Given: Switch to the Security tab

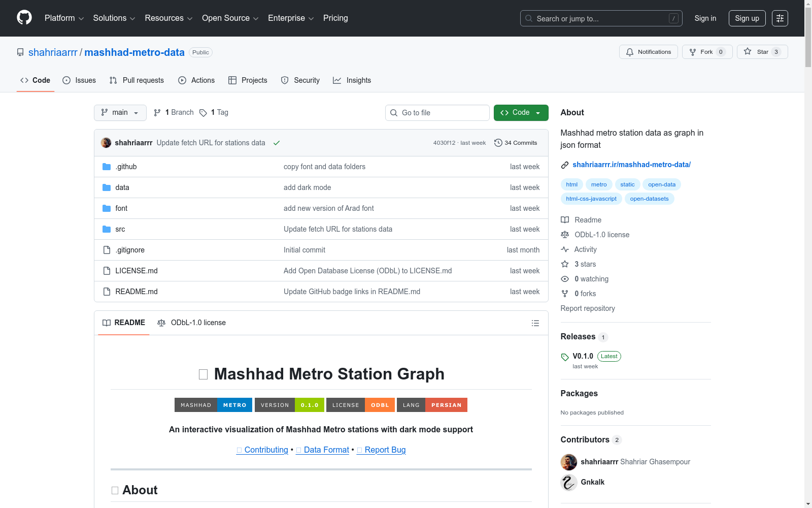Looking at the screenshot, I should point(300,80).
